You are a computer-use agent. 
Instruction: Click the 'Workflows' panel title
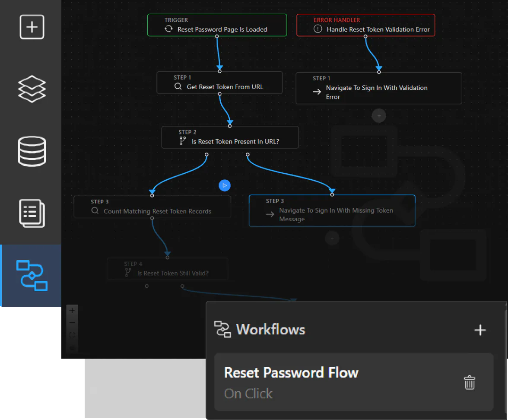point(270,330)
